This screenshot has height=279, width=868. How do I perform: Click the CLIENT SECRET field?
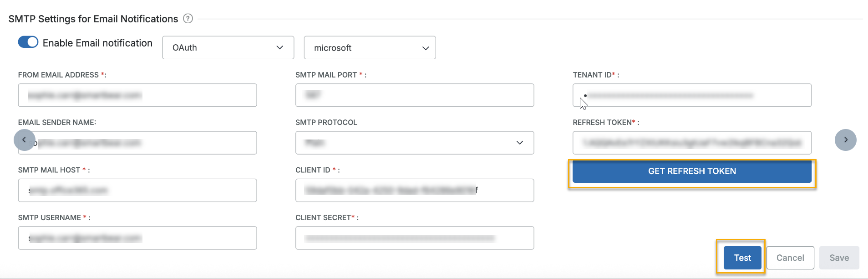pos(415,238)
